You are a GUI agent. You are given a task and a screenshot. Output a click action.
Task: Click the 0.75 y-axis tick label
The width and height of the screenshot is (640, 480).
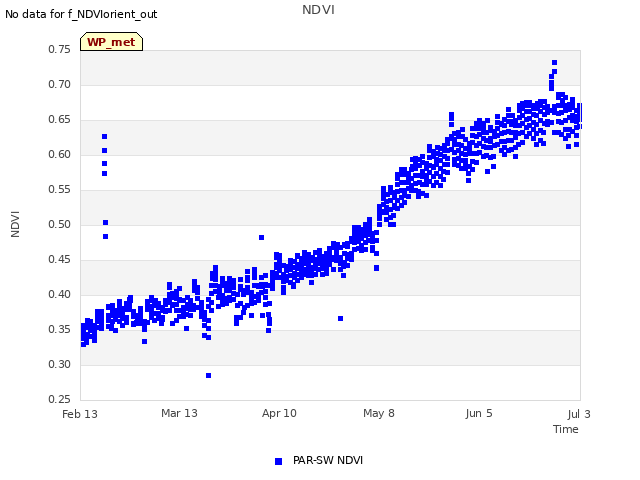pos(60,49)
